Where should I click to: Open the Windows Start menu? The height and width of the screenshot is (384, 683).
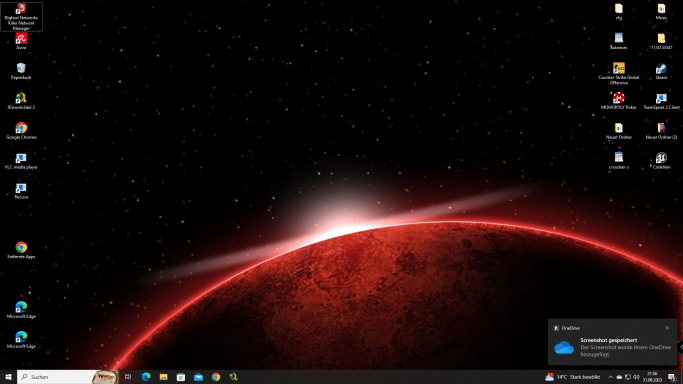click(8, 377)
